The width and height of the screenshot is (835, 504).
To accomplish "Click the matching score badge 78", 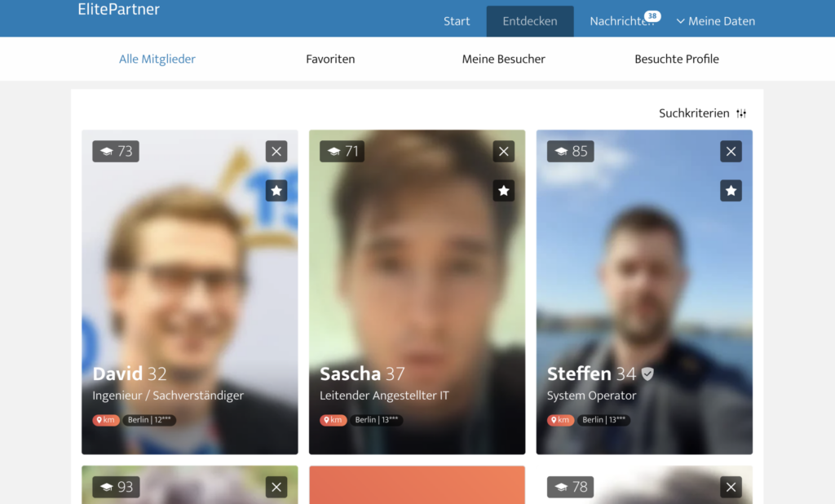I will (570, 487).
